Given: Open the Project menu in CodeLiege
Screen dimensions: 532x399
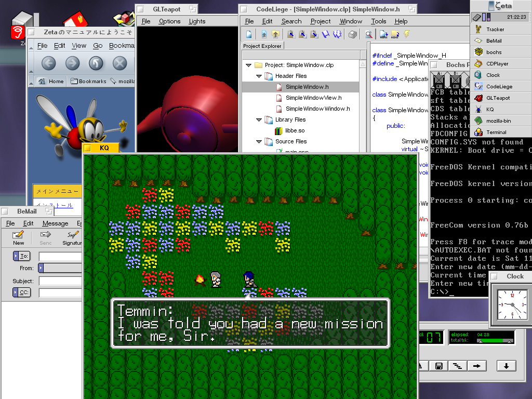Looking at the screenshot, I should pos(320,21).
